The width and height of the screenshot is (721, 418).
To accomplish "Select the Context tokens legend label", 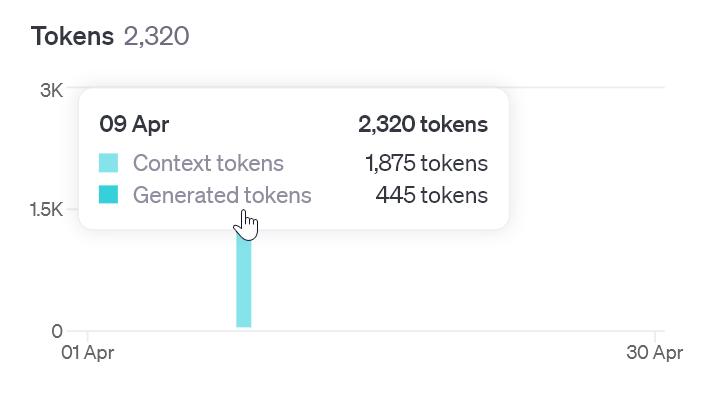I will tap(208, 163).
